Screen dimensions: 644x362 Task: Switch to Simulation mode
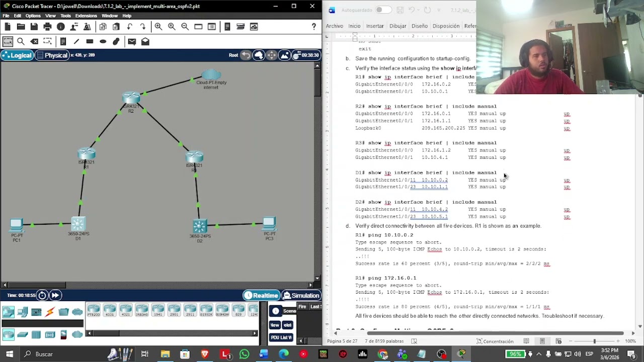(301, 296)
